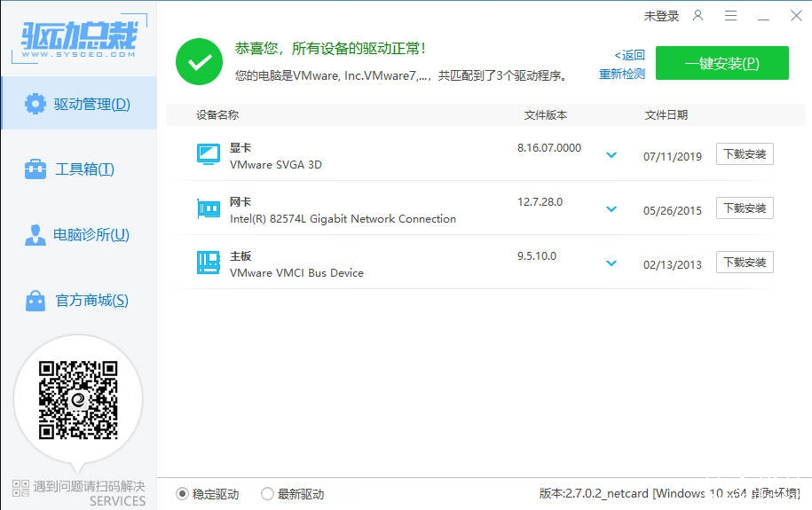Click the QR code image
The height and width of the screenshot is (510, 812).
[x=78, y=400]
